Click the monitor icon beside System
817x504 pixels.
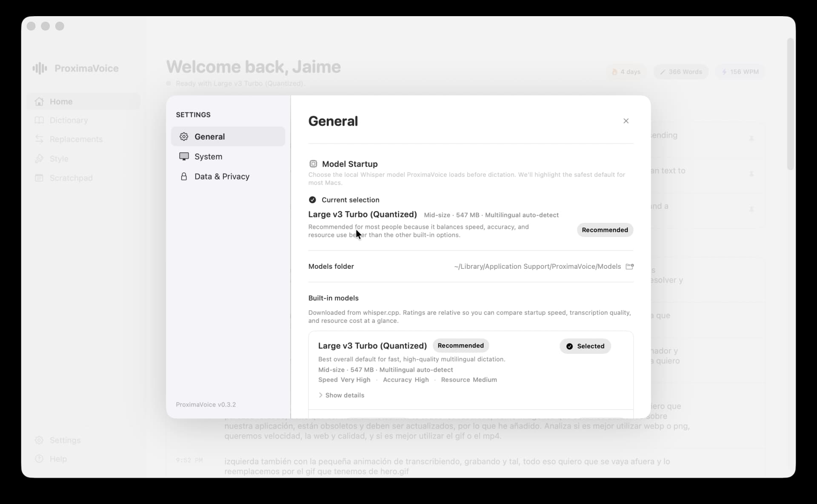click(184, 157)
